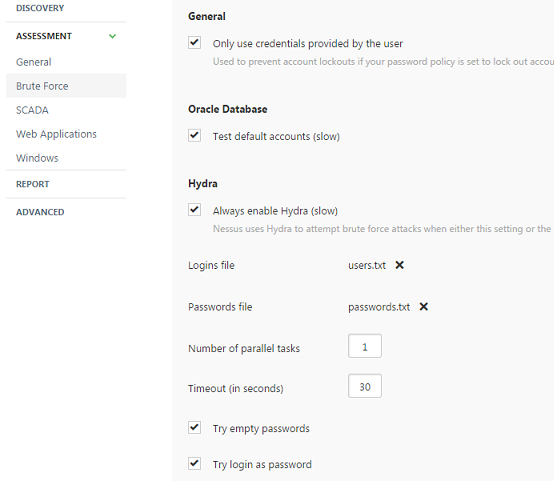Screen dimensions: 554x481
Task: Collapse Assessment section using green chevron
Action: click(112, 36)
